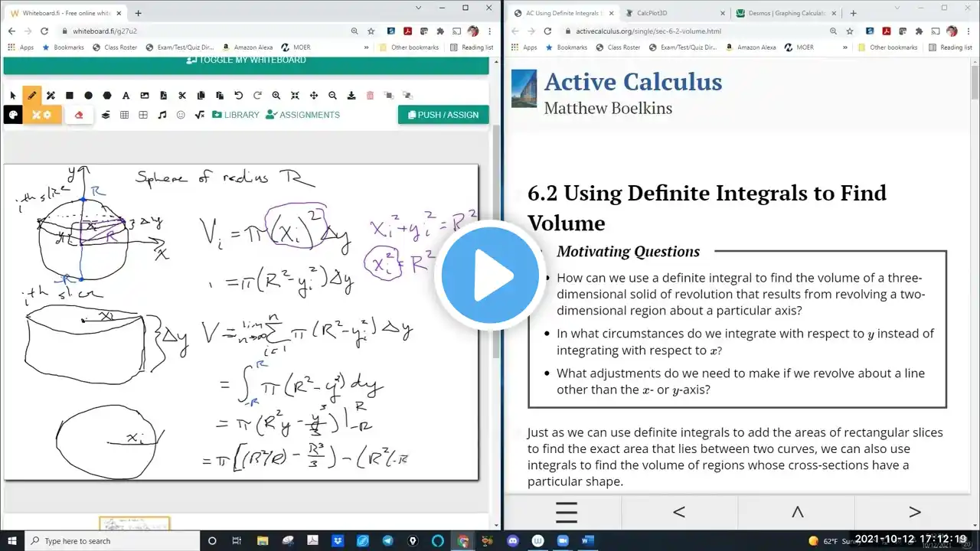Open the whiteboard LIBRARY

[236, 115]
